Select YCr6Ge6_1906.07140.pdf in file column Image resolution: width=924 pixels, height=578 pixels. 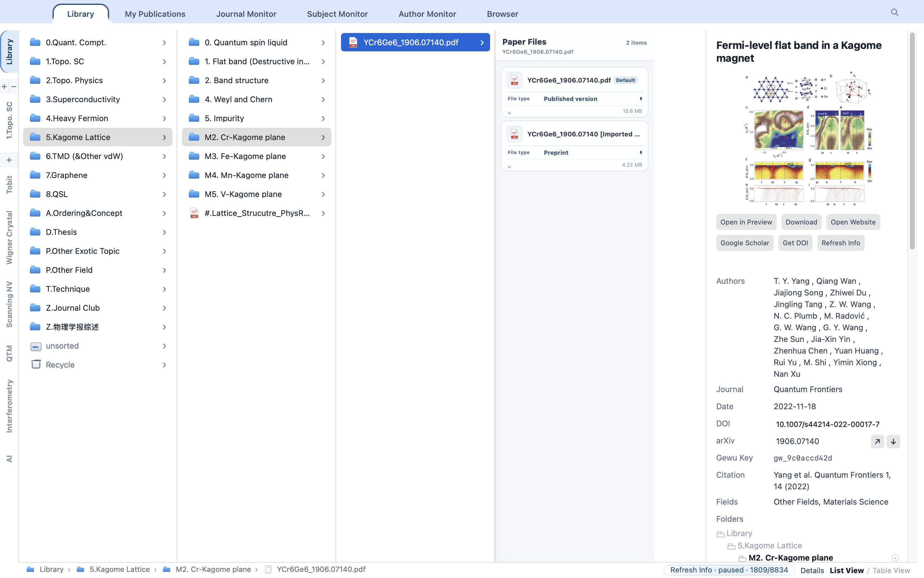pos(416,43)
